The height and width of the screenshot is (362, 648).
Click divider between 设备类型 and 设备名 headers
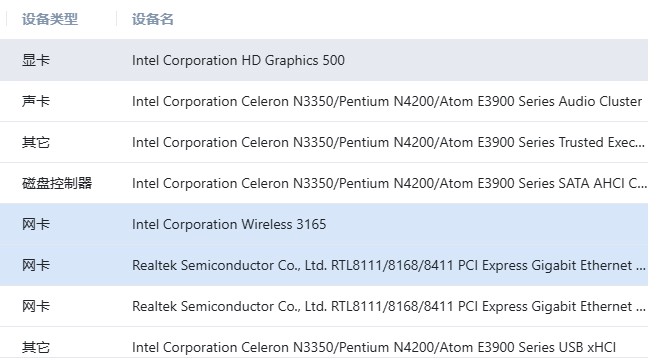[x=117, y=19]
